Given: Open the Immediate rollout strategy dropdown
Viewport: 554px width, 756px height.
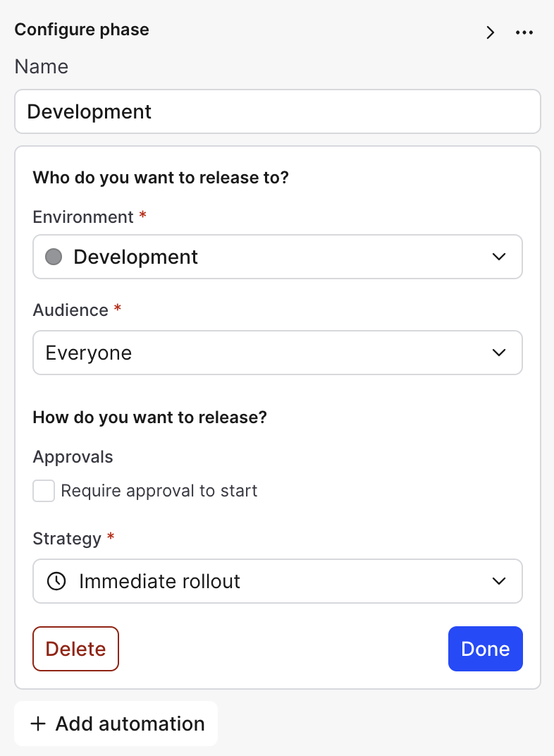Looking at the screenshot, I should click(277, 581).
